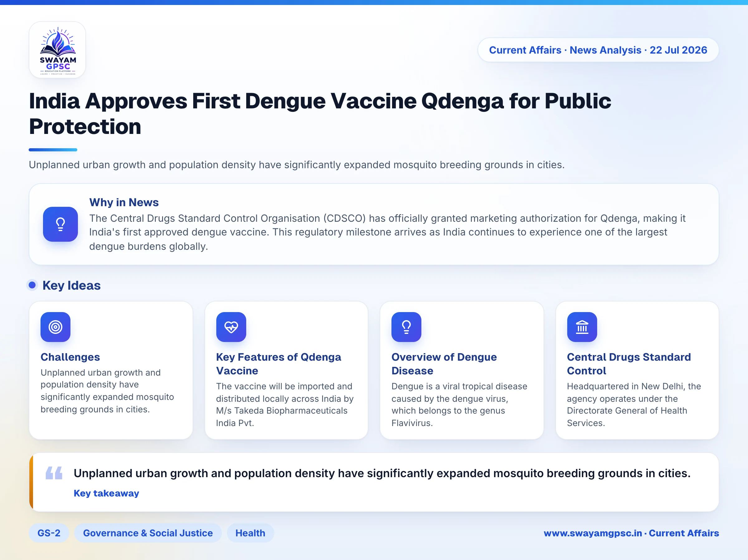Click the quotation mark icon
Viewport: 748px width, 560px height.
tap(54, 473)
